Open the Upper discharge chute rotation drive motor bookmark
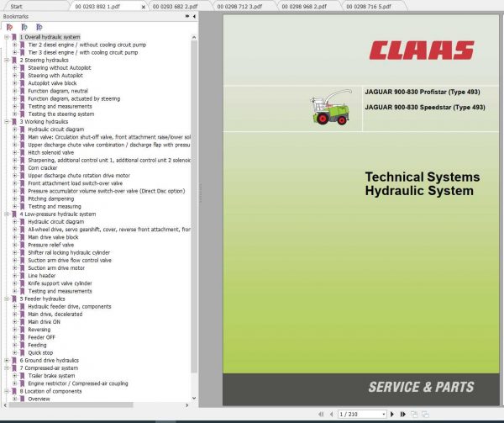This screenshot has height=423, width=504. [x=79, y=176]
